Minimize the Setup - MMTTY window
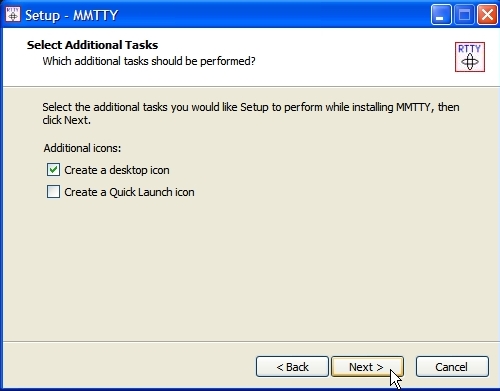500x391 pixels. click(441, 15)
